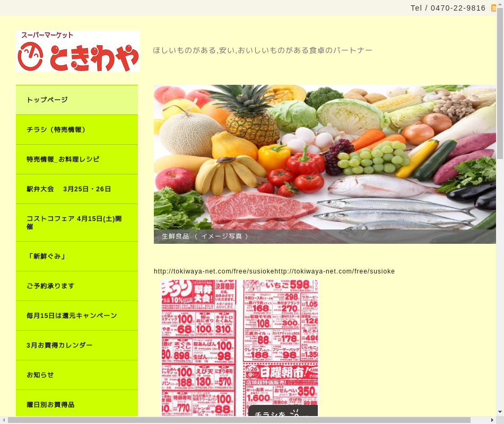504x424 pixels.
Task: Click the horizontal scrollbar left arrow
Action: pyautogui.click(x=4, y=420)
